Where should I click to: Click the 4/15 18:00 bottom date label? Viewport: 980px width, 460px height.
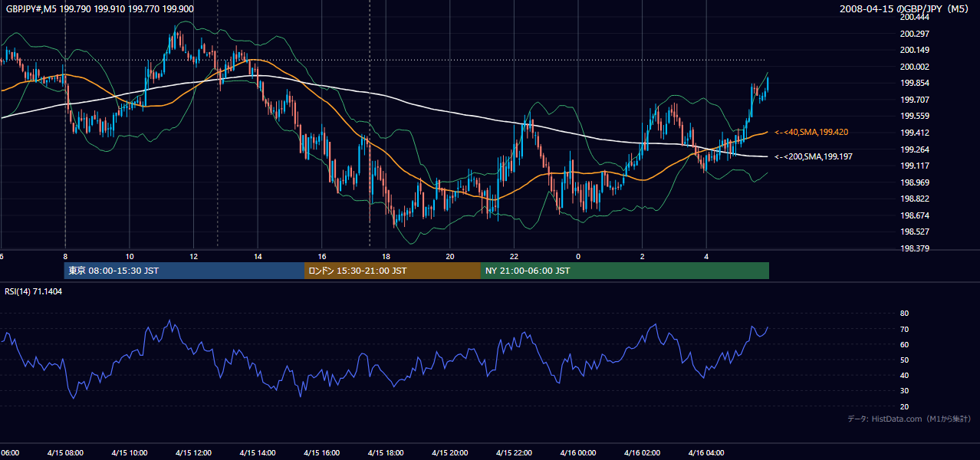coord(386,452)
